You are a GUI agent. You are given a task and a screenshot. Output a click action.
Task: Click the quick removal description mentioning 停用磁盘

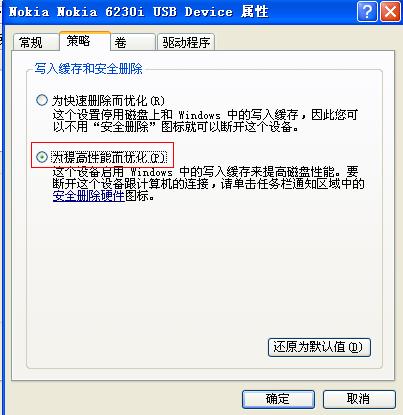205,121
